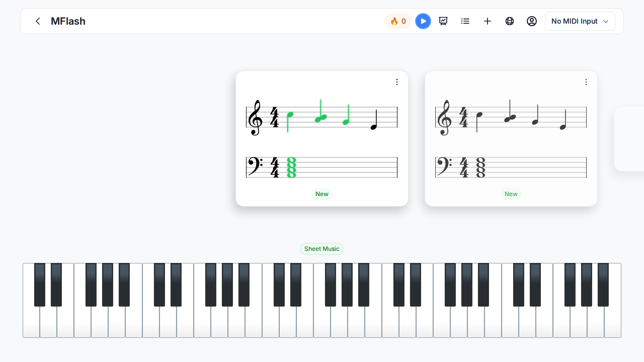Play the highest white key on the piano

click(613, 322)
